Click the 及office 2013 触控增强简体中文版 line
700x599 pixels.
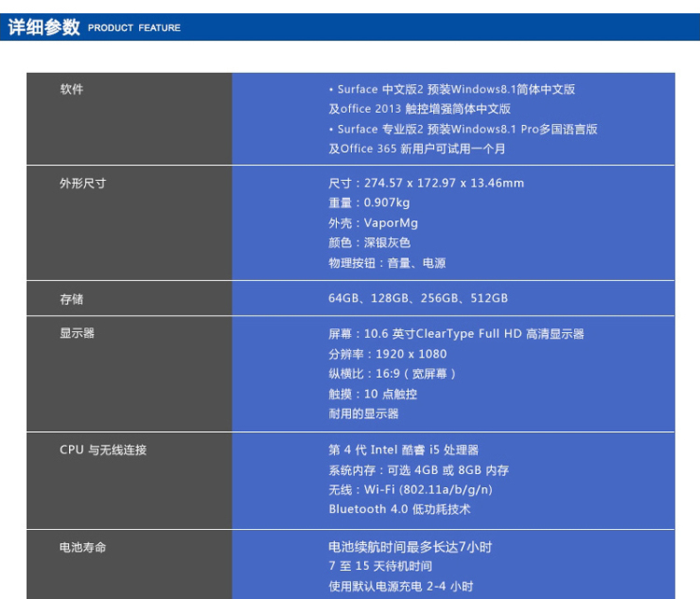pos(420,109)
